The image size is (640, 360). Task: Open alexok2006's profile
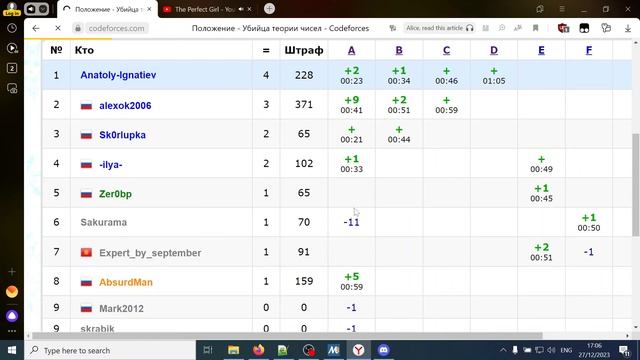pos(125,106)
